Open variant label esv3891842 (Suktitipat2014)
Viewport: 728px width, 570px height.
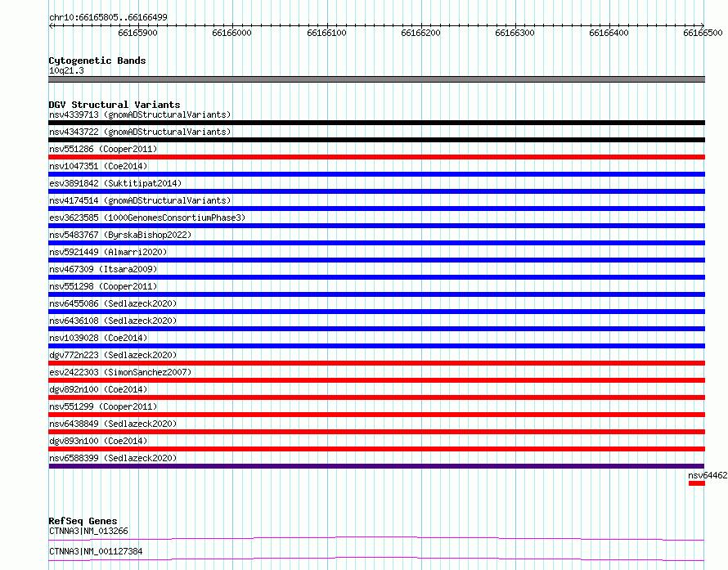coord(115,183)
